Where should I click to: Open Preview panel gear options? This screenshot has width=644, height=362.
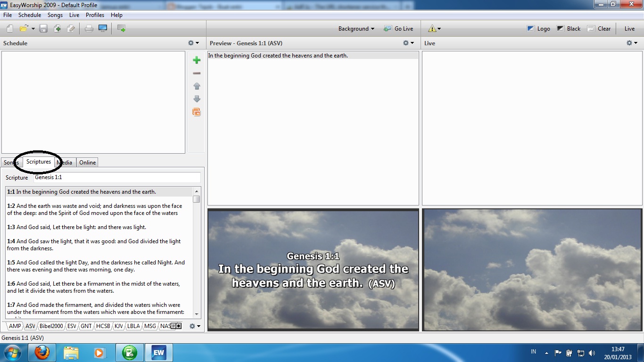point(408,43)
